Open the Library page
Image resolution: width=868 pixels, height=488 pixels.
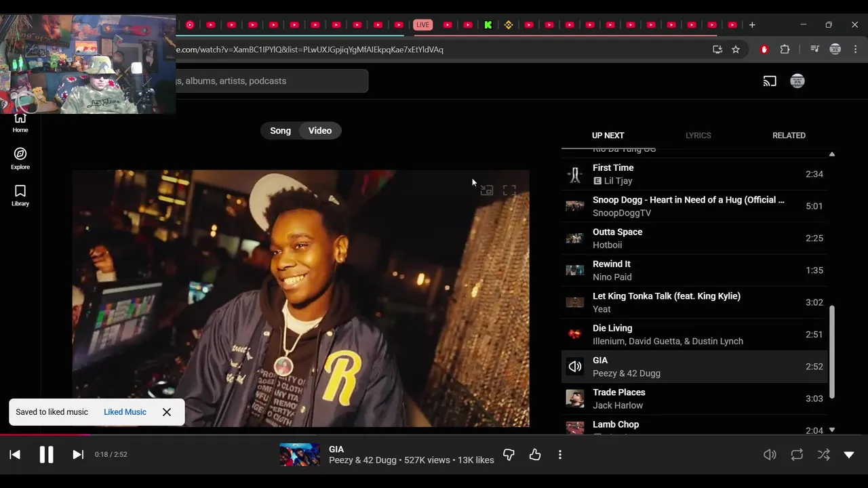coord(20,195)
